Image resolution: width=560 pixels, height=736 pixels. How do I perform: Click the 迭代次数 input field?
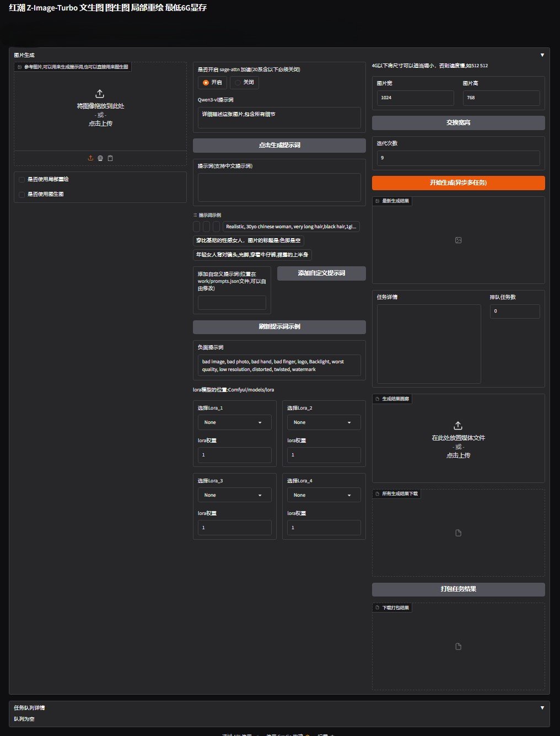(458, 158)
